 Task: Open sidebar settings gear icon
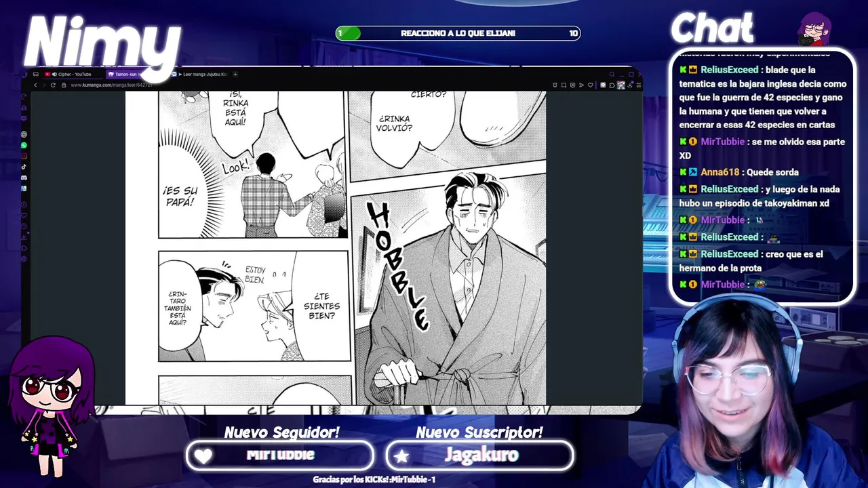24,259
